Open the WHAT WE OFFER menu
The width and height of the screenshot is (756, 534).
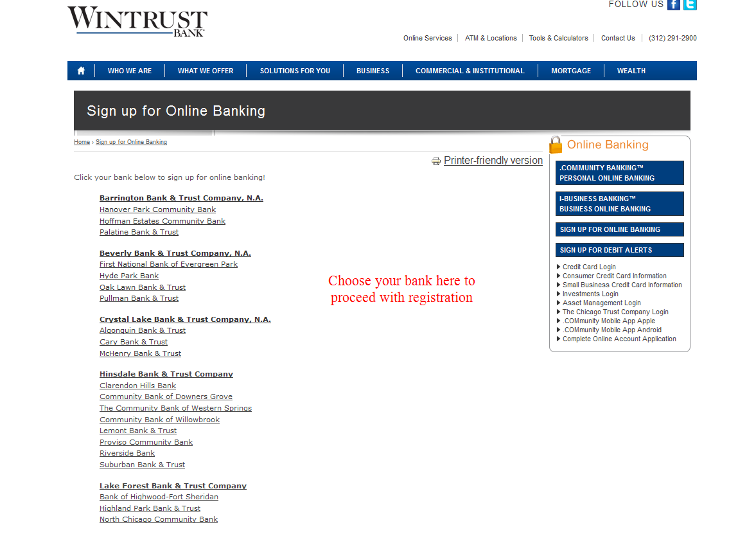[x=206, y=71]
